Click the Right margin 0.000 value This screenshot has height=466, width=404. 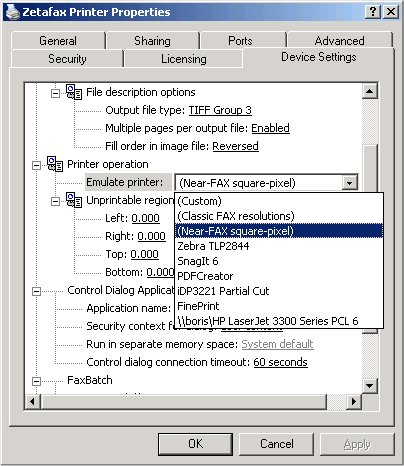coord(152,236)
